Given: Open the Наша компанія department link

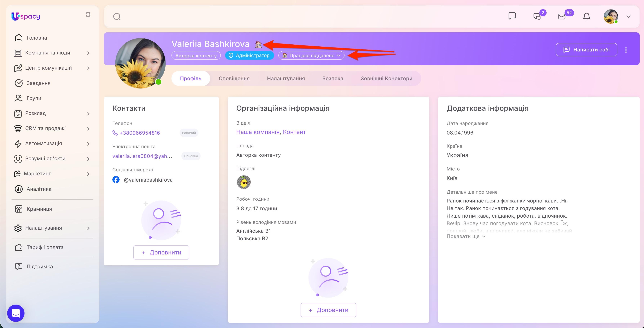Looking at the screenshot, I should coord(258,132).
